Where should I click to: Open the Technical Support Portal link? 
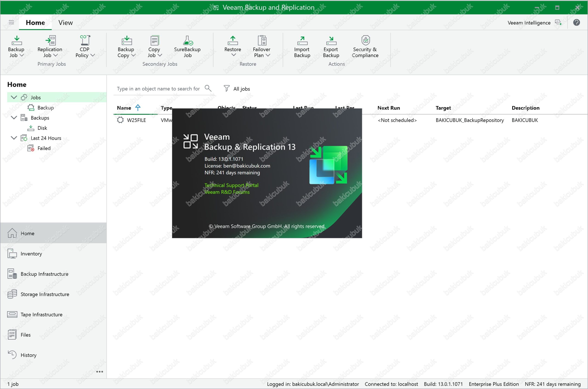pos(231,185)
